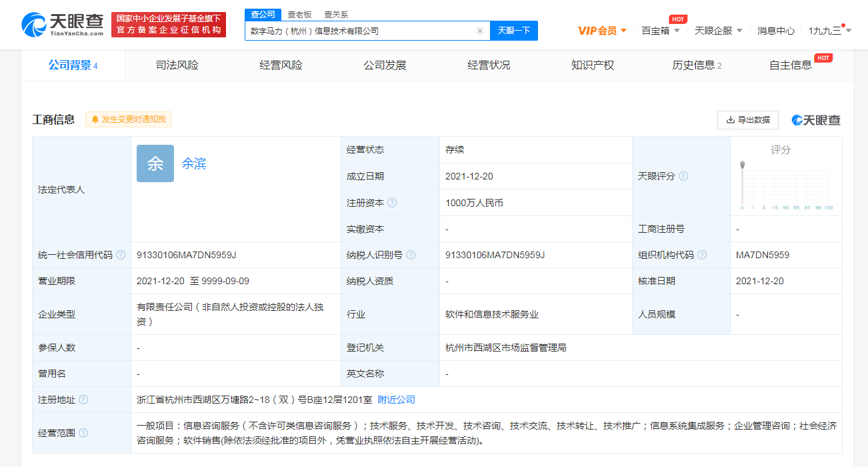Click the 余 avatar thumbnail

coord(155,163)
